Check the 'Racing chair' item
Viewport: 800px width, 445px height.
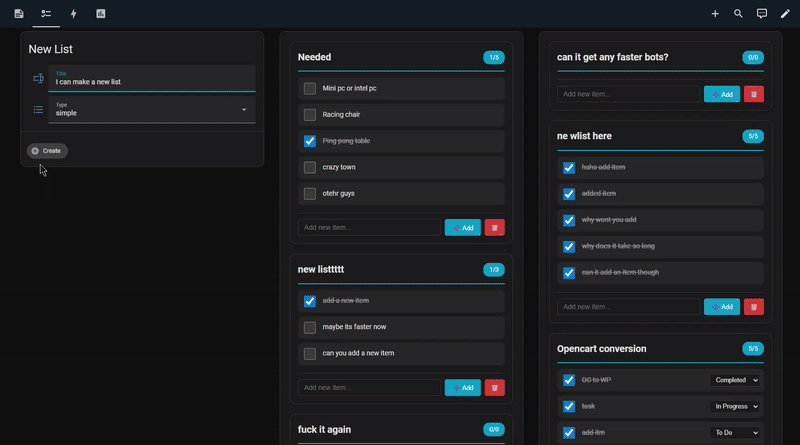tap(310, 115)
